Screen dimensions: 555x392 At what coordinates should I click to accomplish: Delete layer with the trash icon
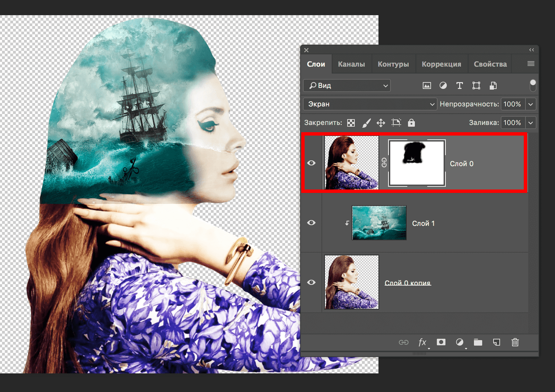515,342
